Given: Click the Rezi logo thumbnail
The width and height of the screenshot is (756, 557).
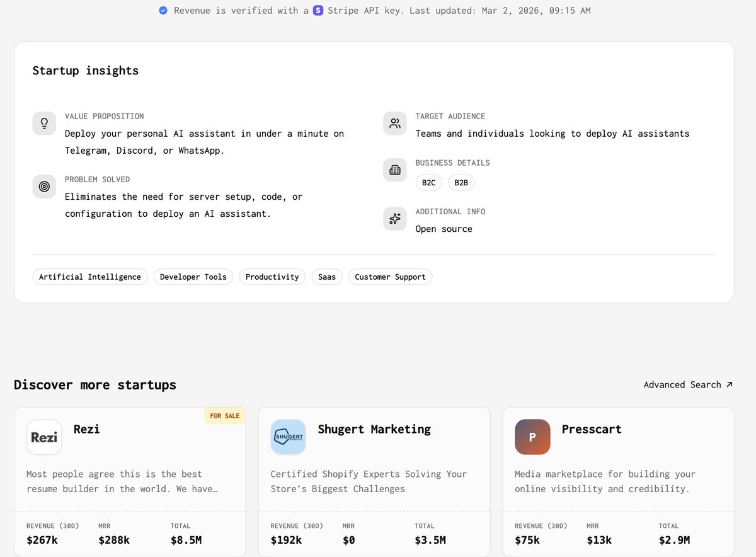Looking at the screenshot, I should tap(44, 437).
